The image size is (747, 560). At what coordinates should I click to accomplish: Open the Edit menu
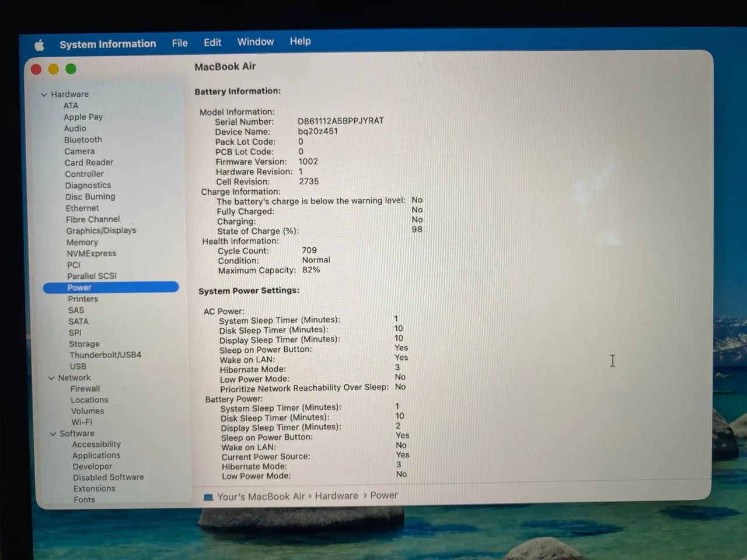click(212, 43)
